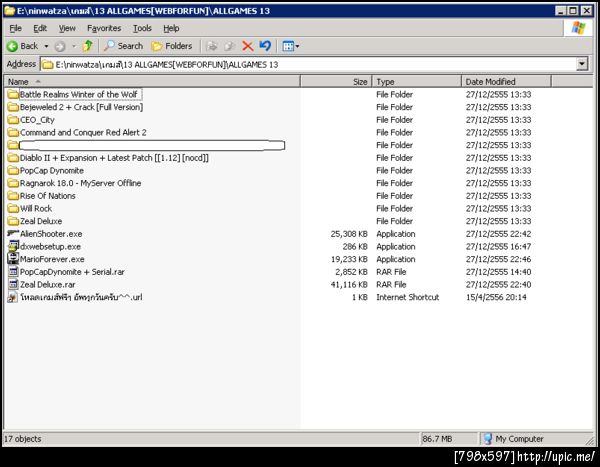
Task: Open the Tools menu
Action: (x=142, y=28)
